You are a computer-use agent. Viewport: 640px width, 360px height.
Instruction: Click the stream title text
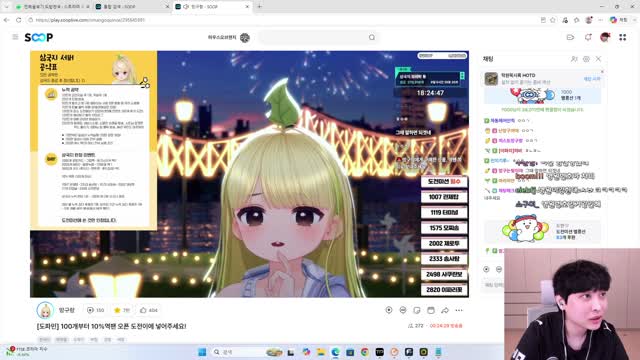[111, 326]
